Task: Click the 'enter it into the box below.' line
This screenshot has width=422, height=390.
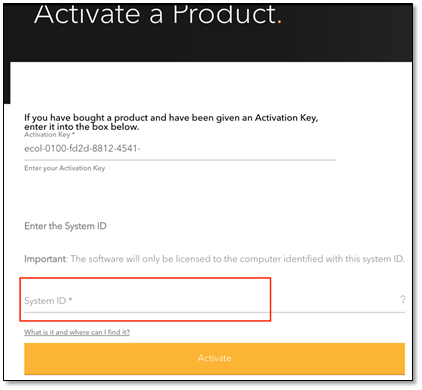Action: (82, 127)
